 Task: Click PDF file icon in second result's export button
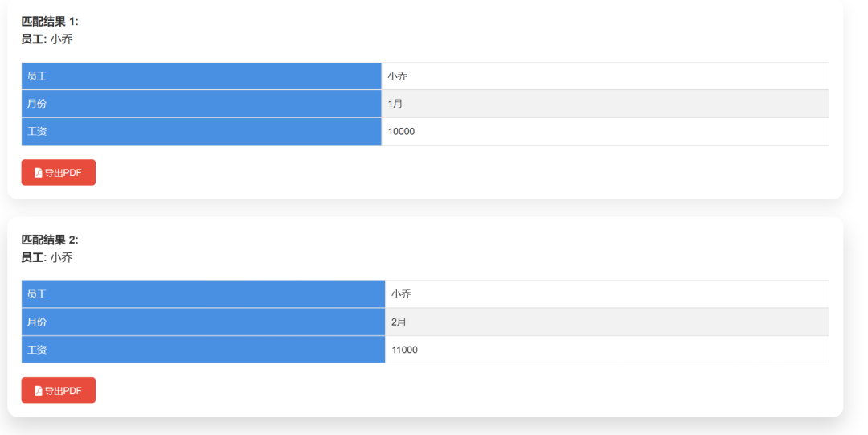pos(38,391)
